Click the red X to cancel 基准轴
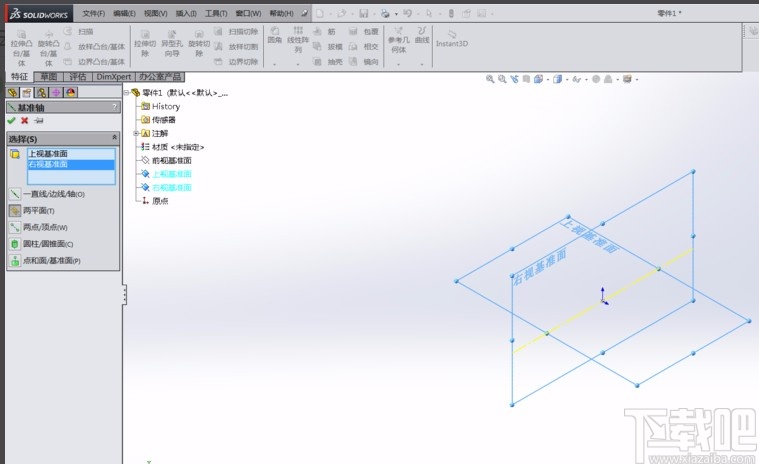The height and width of the screenshot is (464, 759). [x=25, y=121]
